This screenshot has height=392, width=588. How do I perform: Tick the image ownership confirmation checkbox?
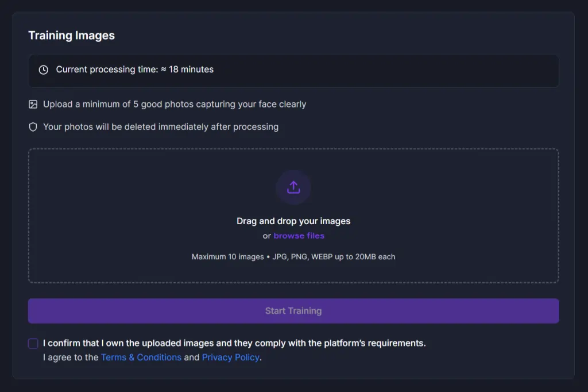tap(33, 344)
